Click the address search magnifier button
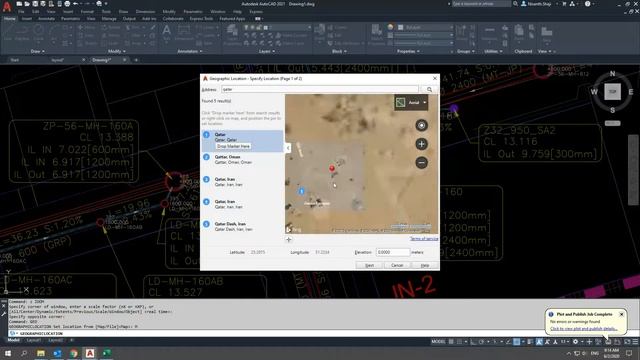 pyautogui.click(x=429, y=89)
